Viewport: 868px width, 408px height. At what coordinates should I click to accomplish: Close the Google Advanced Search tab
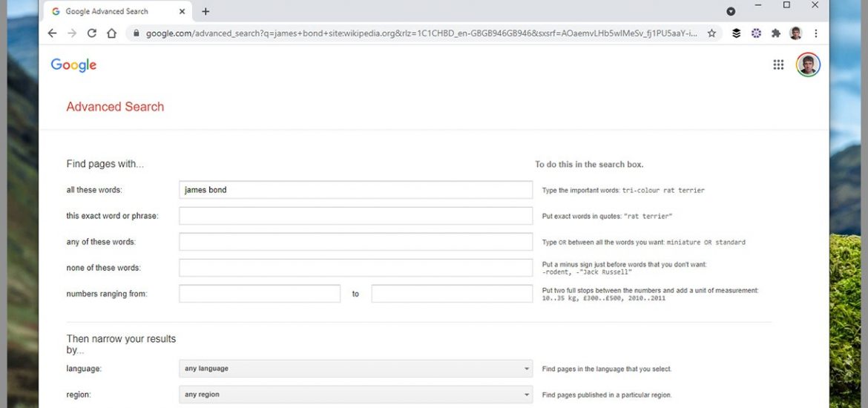click(183, 11)
